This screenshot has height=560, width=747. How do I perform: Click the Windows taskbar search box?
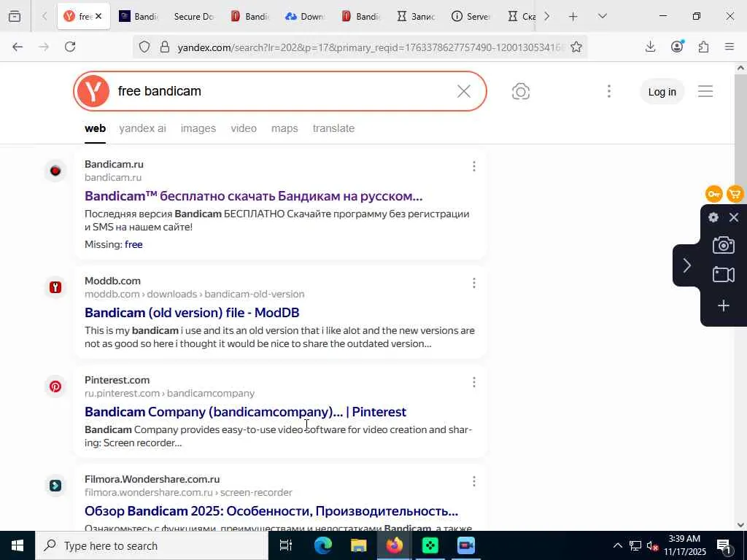coord(152,545)
